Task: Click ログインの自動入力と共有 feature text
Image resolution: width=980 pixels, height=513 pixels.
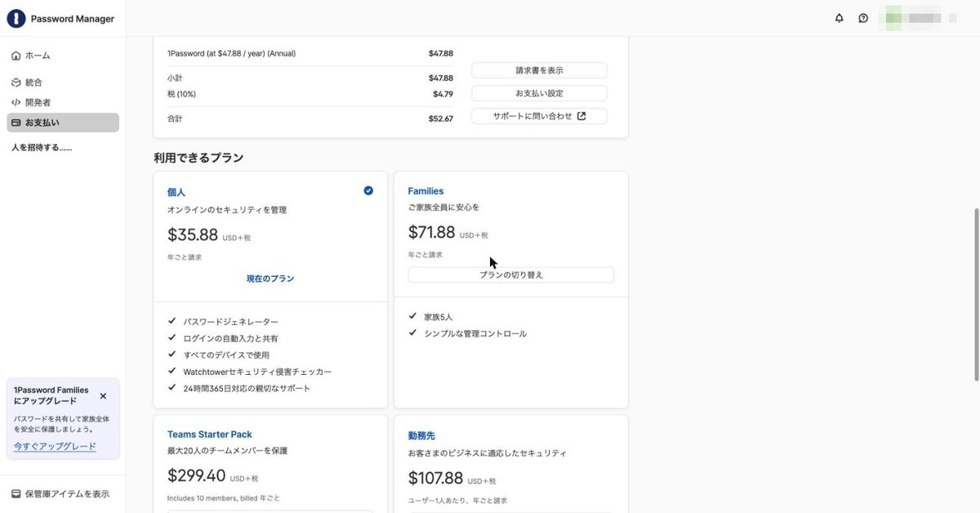Action: [231, 338]
